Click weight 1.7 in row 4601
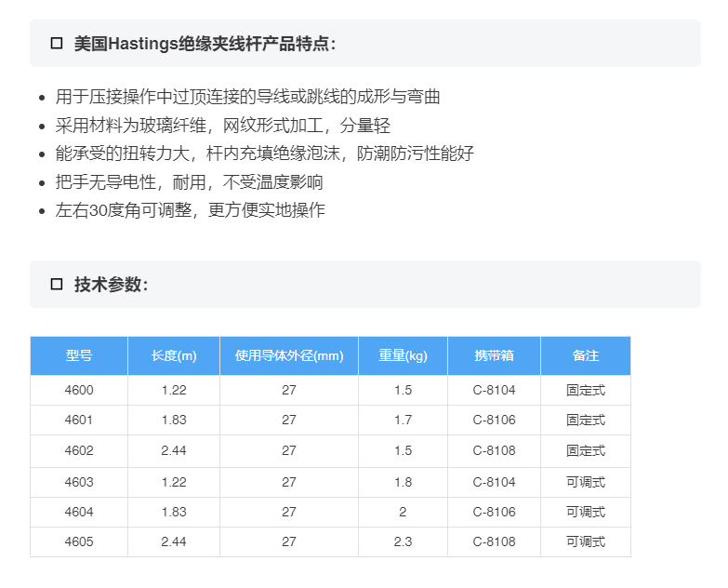The image size is (728, 588). pos(403,420)
